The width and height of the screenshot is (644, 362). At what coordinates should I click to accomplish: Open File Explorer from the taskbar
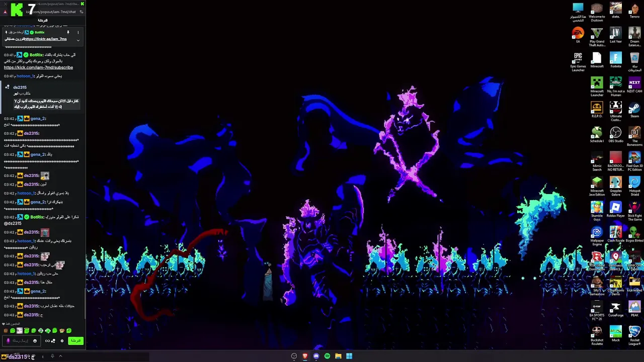338,356
